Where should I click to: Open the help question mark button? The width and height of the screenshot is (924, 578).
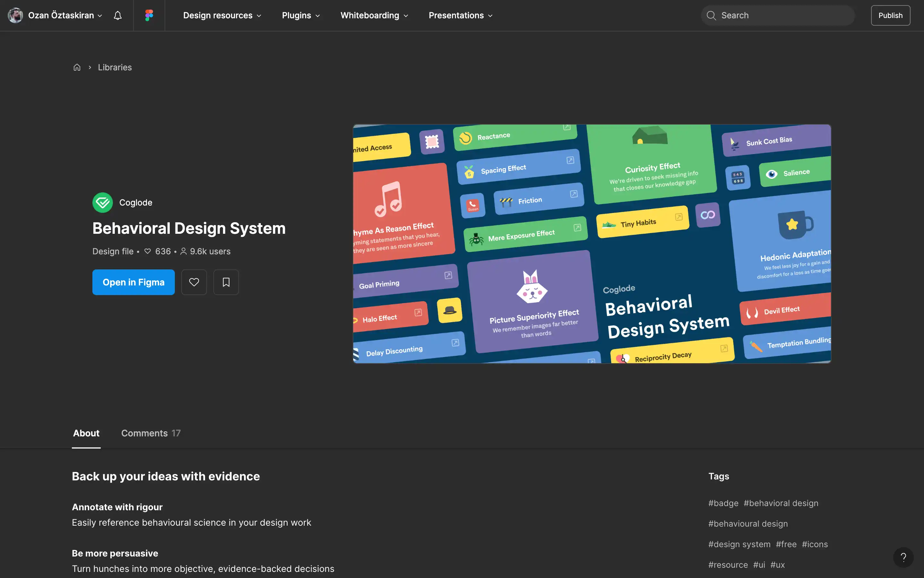tap(903, 557)
